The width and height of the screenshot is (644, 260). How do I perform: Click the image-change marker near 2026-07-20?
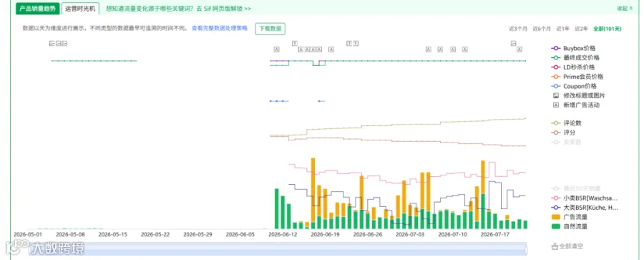click(513, 43)
